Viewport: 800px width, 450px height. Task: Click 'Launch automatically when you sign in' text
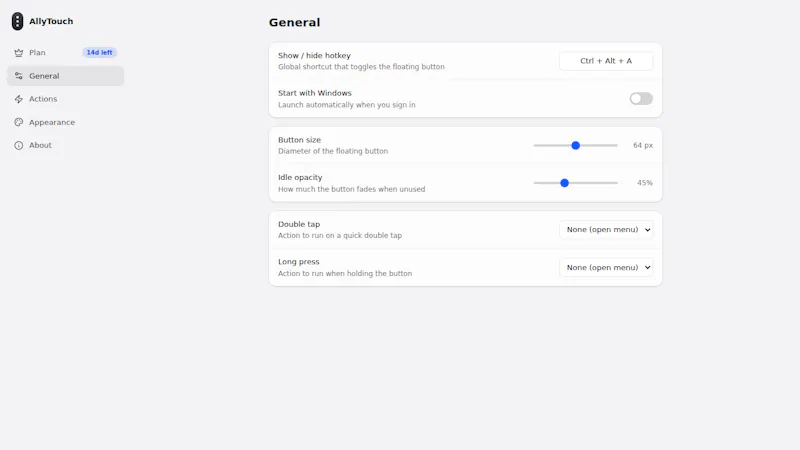[346, 105]
